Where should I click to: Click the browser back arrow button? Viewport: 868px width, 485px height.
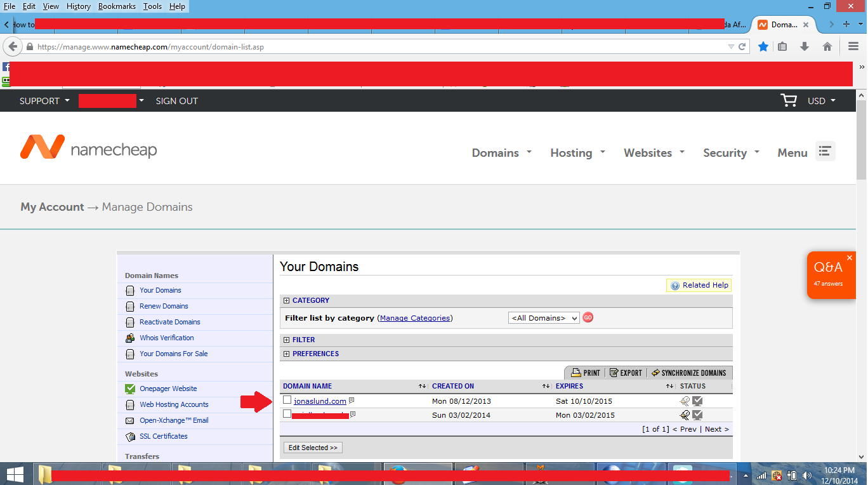[x=13, y=46]
